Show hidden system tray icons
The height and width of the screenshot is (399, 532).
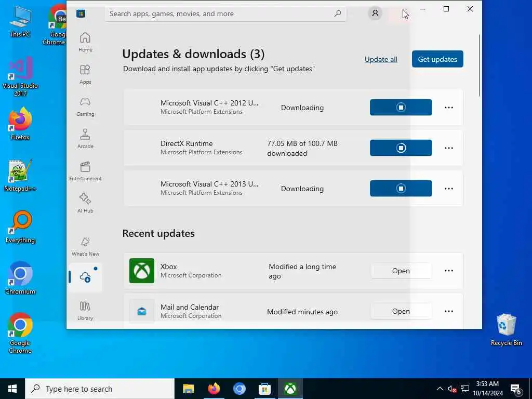point(440,389)
